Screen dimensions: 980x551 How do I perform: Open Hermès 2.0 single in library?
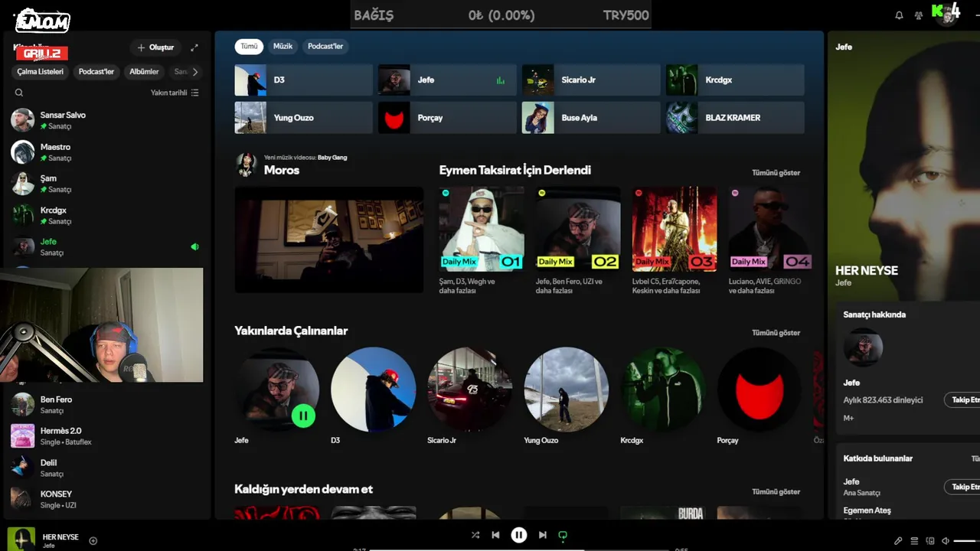[106, 436]
